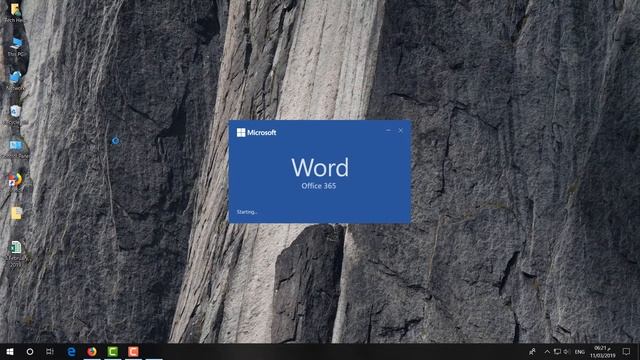Screen dimensions: 640x360
Task: Open the green Camtasia taskbar app
Action: (x=113, y=351)
